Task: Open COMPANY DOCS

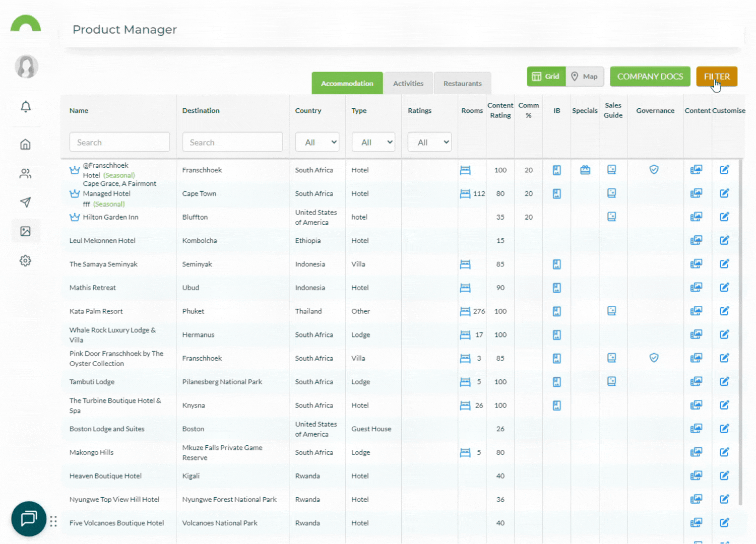Action: click(x=650, y=76)
